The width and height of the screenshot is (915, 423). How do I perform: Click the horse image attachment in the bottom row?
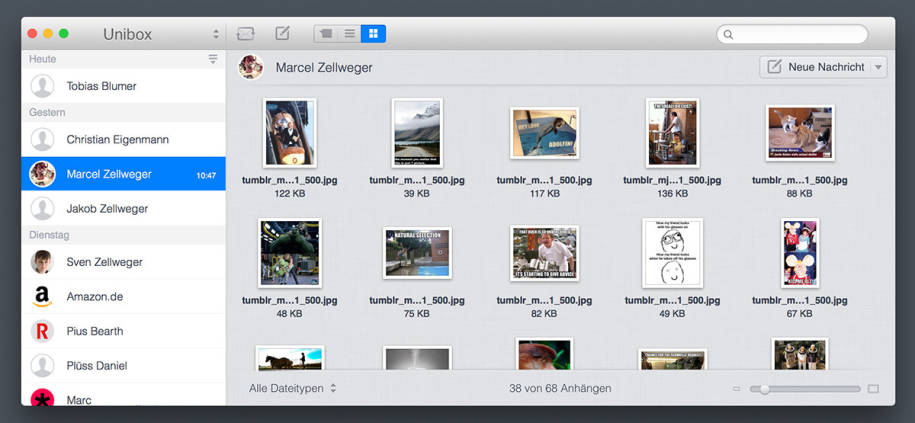(x=289, y=358)
